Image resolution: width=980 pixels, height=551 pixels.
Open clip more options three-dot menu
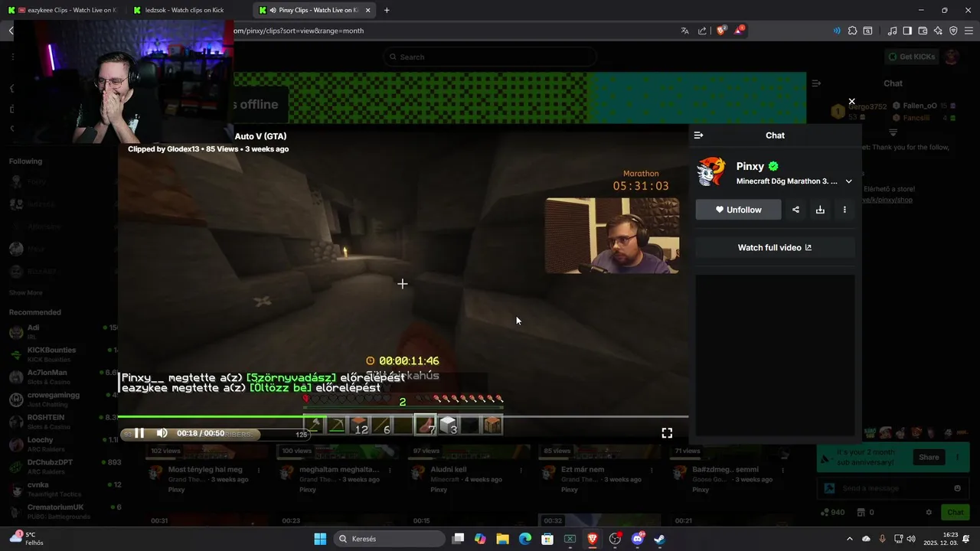click(x=844, y=210)
